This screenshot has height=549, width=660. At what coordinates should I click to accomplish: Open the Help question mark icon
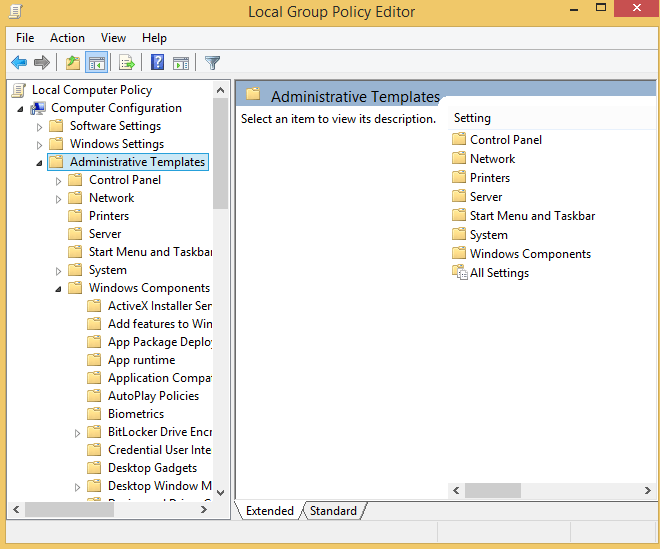point(157,63)
